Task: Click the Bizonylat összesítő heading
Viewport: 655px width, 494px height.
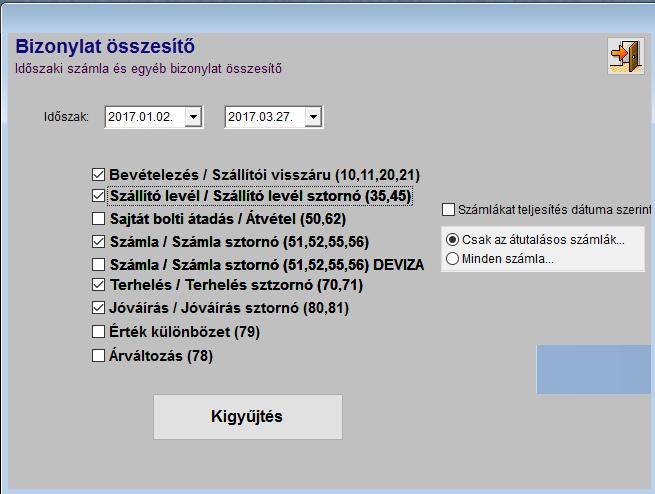Action: (x=105, y=46)
